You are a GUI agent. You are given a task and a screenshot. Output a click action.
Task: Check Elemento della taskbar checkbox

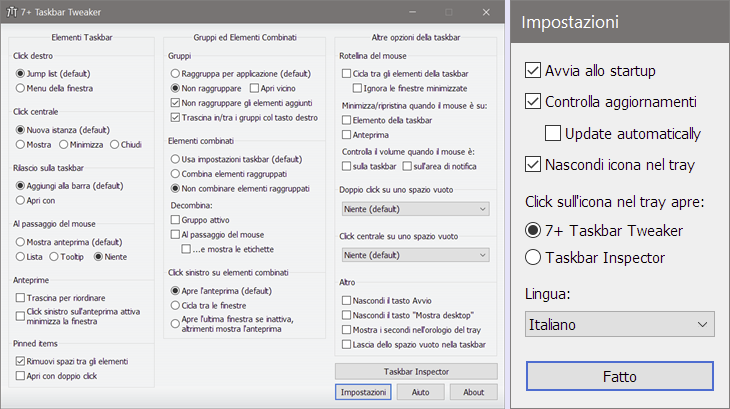(346, 120)
